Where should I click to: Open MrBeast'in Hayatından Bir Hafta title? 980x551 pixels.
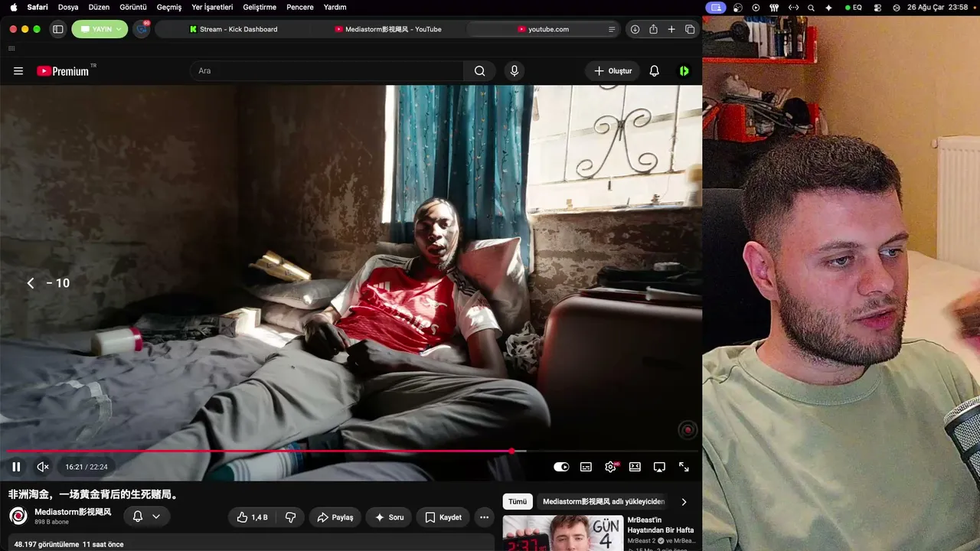pyautogui.click(x=661, y=525)
